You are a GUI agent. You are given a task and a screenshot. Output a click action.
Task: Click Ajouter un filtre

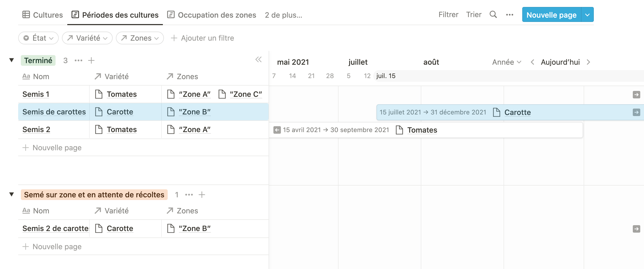click(202, 38)
